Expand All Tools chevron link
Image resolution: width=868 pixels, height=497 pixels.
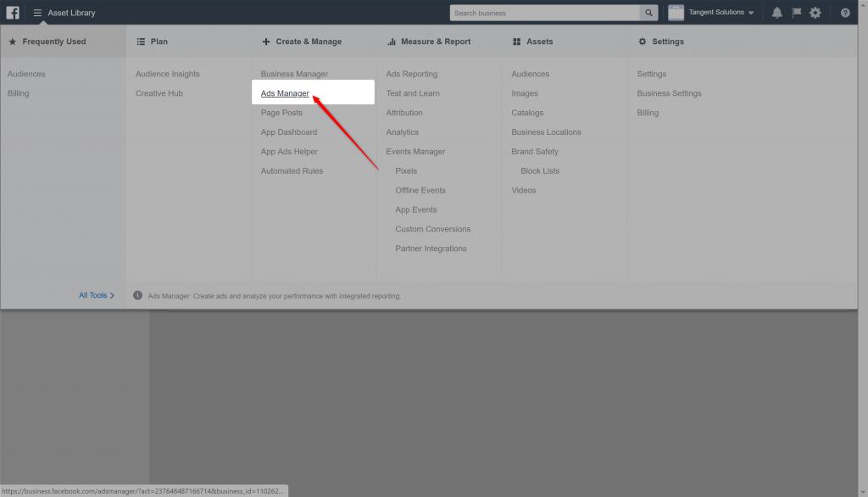pos(97,295)
